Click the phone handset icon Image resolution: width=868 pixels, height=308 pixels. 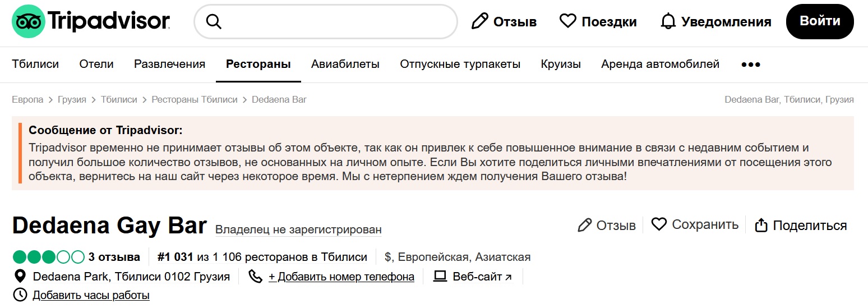(x=255, y=276)
